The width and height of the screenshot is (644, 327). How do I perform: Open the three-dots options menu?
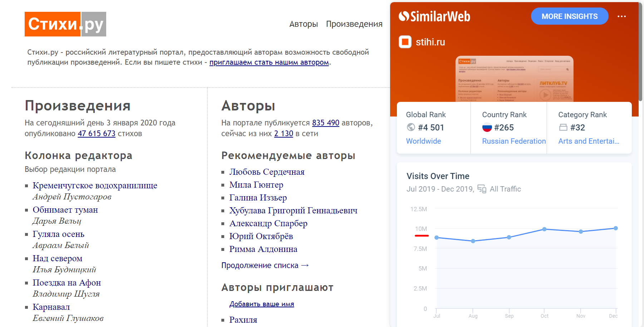(x=621, y=16)
